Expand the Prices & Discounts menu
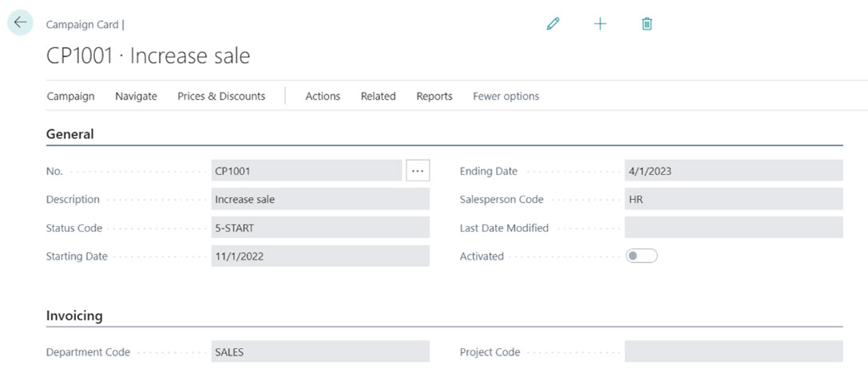 (x=221, y=96)
